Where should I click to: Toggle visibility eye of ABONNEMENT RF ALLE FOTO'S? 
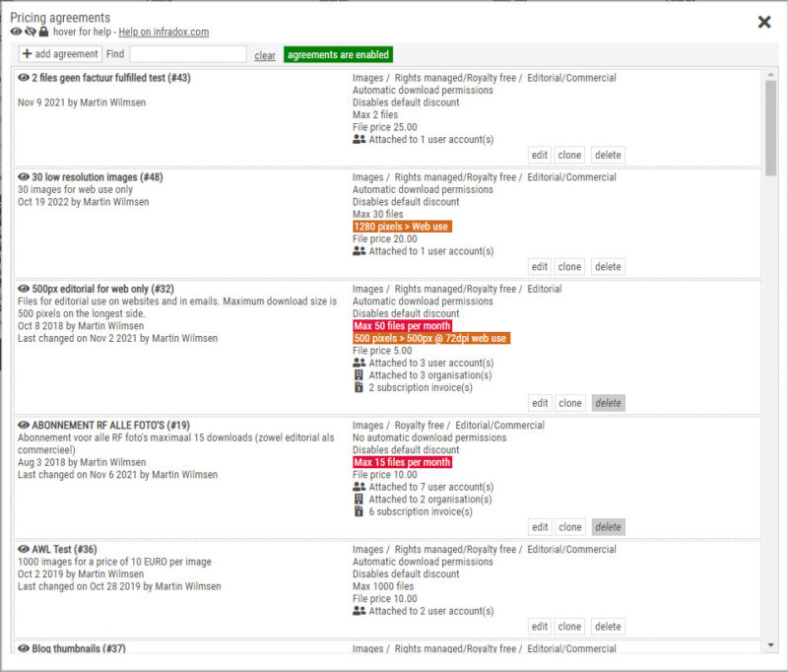(24, 426)
